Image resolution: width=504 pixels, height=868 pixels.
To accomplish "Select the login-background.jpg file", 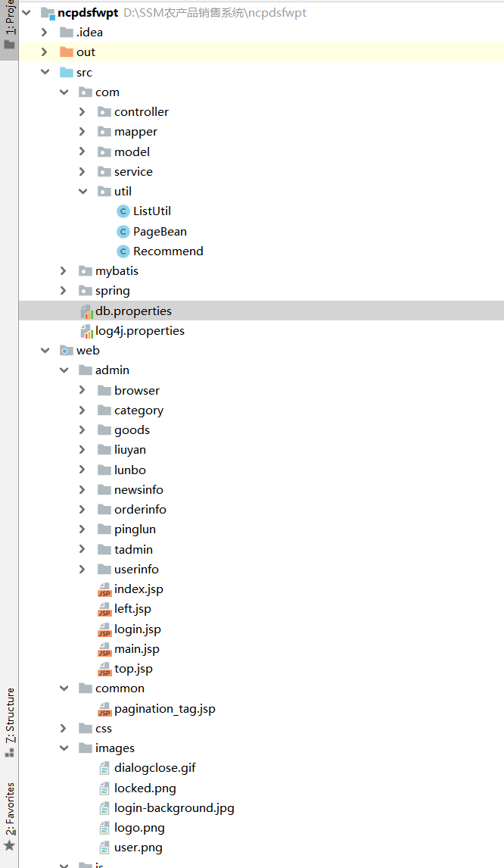I will (174, 808).
